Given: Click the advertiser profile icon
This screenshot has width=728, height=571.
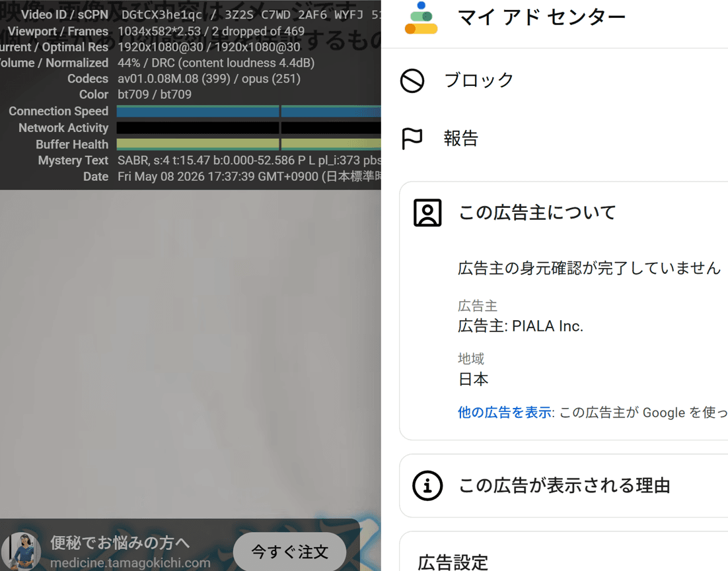Looking at the screenshot, I should point(427,213).
